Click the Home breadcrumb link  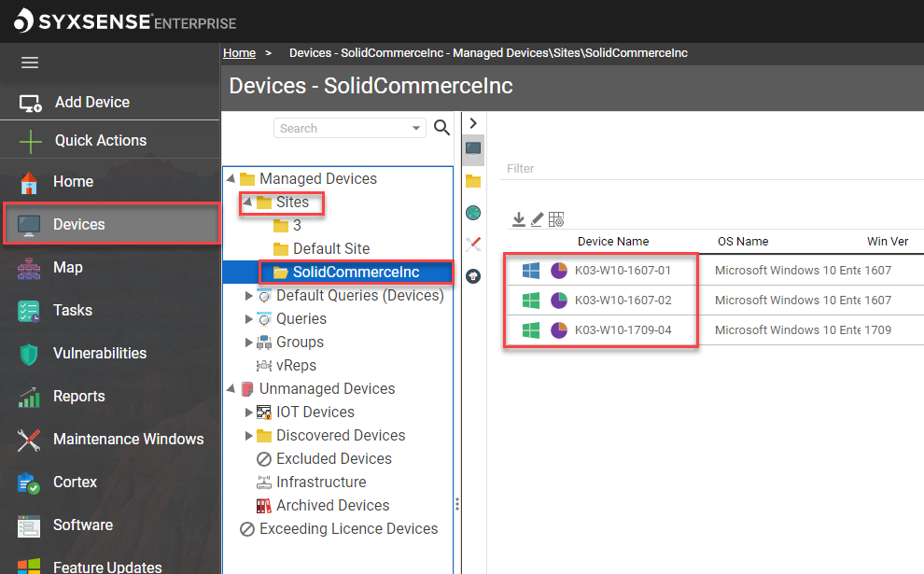click(x=239, y=53)
